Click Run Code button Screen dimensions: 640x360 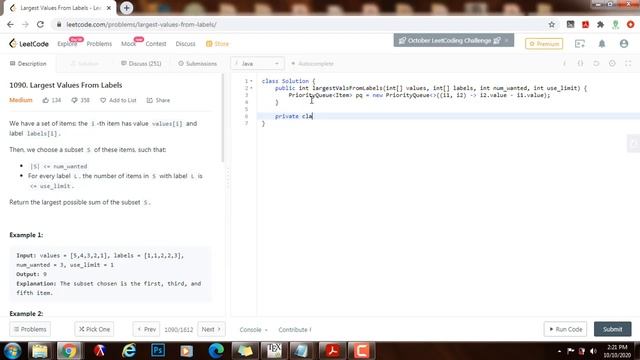(565, 329)
